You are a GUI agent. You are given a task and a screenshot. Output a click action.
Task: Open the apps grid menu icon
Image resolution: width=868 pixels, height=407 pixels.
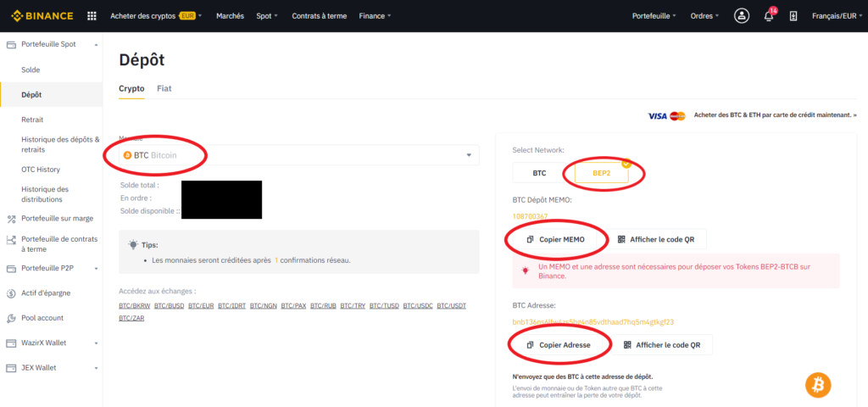click(x=92, y=16)
